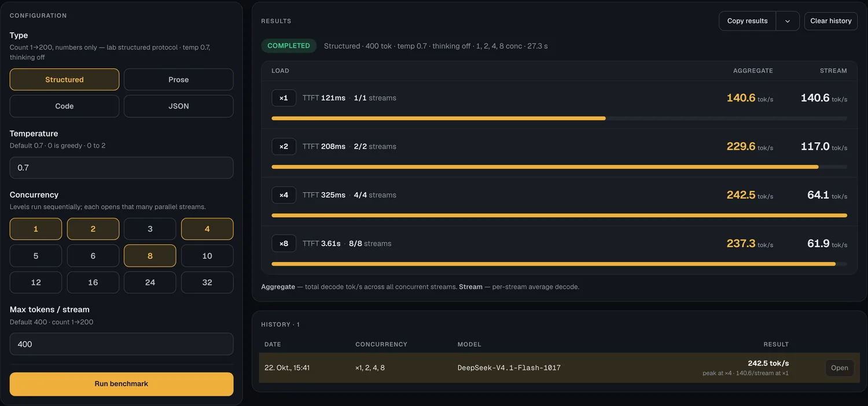Click the LOAD column header
Screen dimensions: 868x406
pos(280,71)
